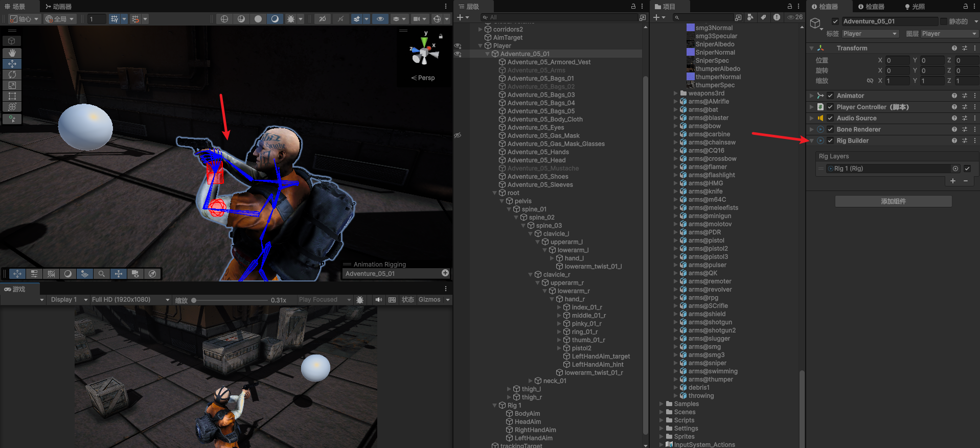Screen dimensions: 980x448
Task: Disable the Audio Source component checkbox
Action: pyautogui.click(x=830, y=118)
